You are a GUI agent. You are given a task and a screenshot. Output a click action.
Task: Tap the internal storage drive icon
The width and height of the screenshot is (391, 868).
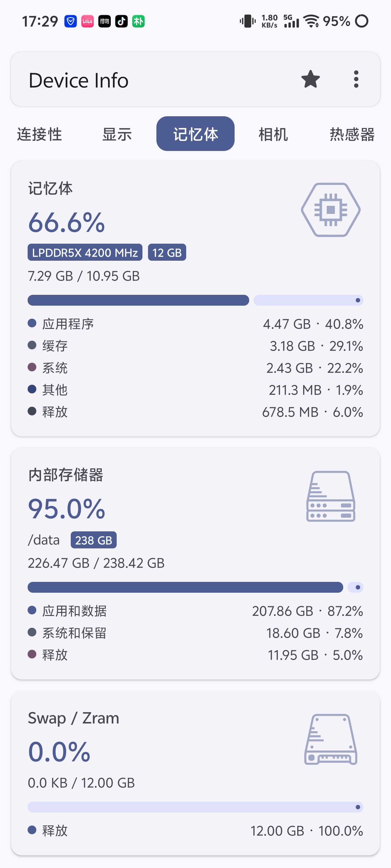click(x=330, y=496)
